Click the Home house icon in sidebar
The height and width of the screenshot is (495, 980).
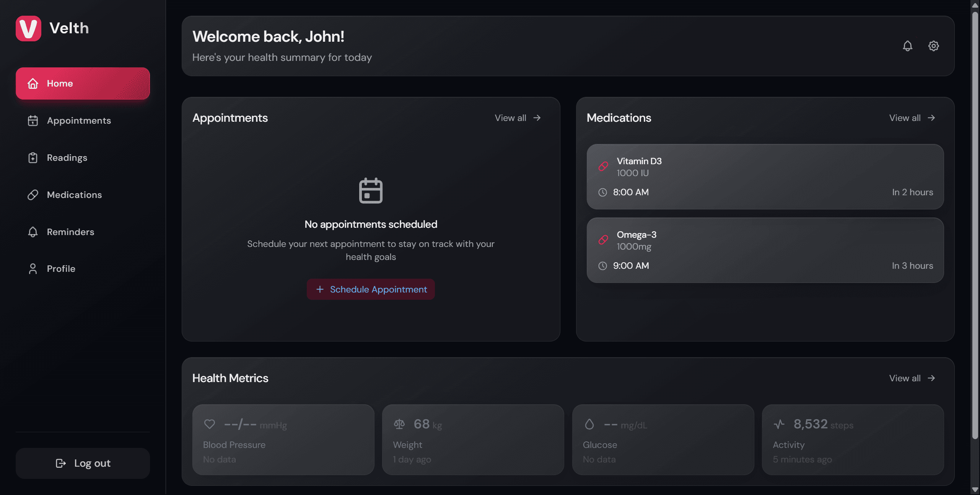pyautogui.click(x=33, y=83)
